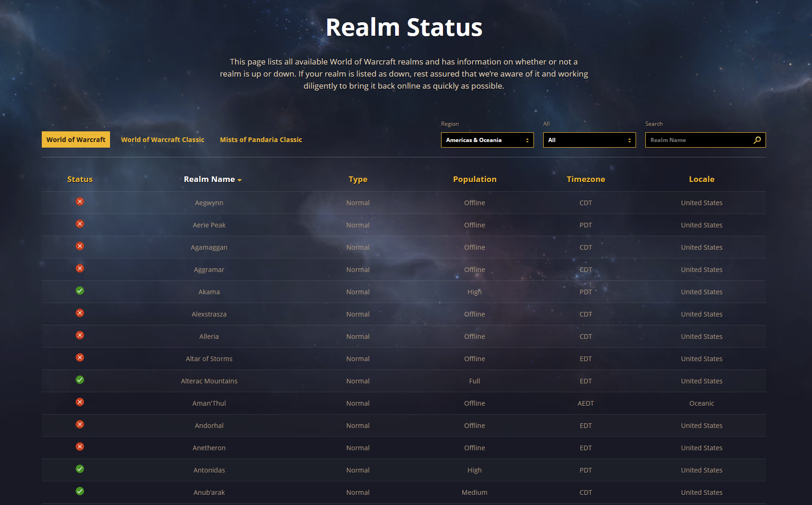Image resolution: width=812 pixels, height=505 pixels.
Task: Click the Alterac Mountains realm name
Action: [x=209, y=381]
